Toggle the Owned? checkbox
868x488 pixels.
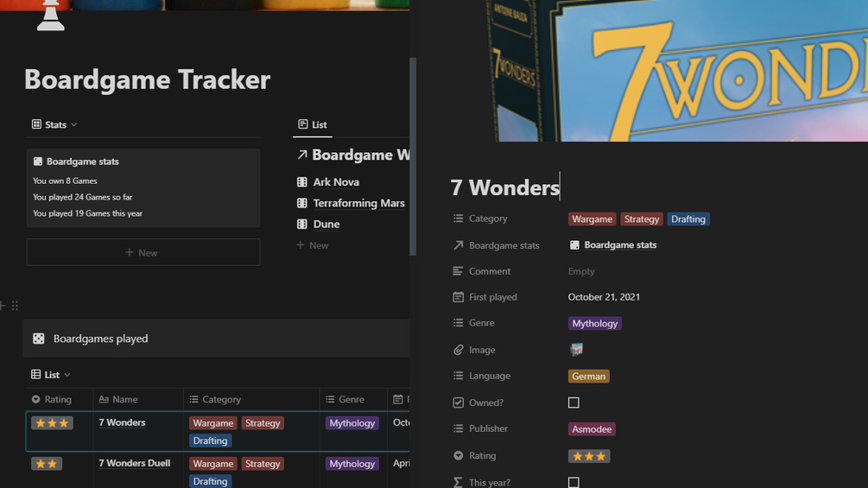573,402
